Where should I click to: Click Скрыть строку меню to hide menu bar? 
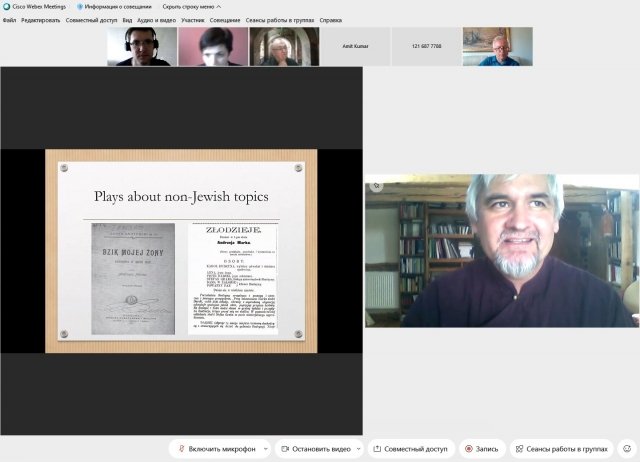tap(191, 7)
